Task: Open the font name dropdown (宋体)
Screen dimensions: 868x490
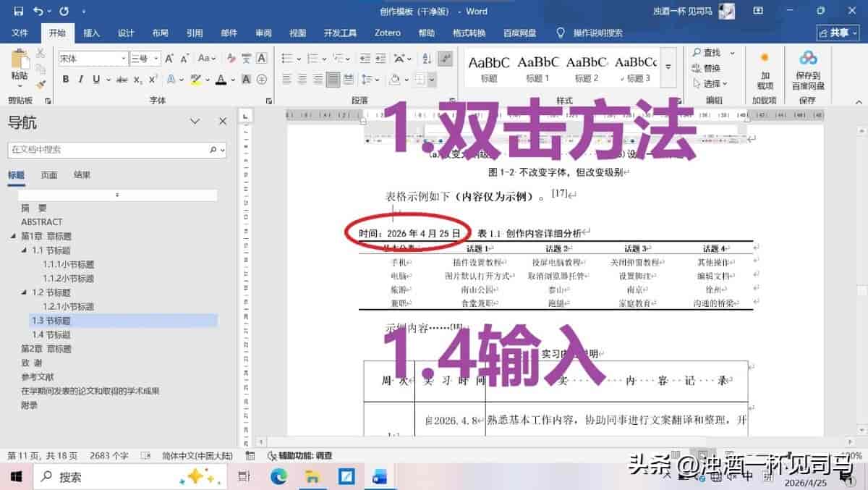Action: [124, 59]
